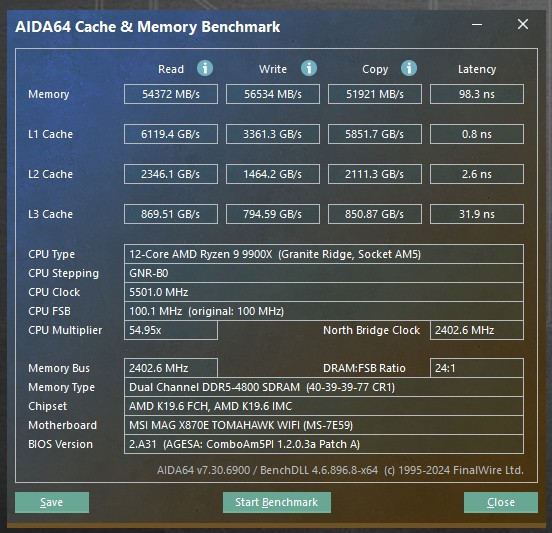The height and width of the screenshot is (533, 552).
Task: Click the Copy info icon
Action: [409, 68]
